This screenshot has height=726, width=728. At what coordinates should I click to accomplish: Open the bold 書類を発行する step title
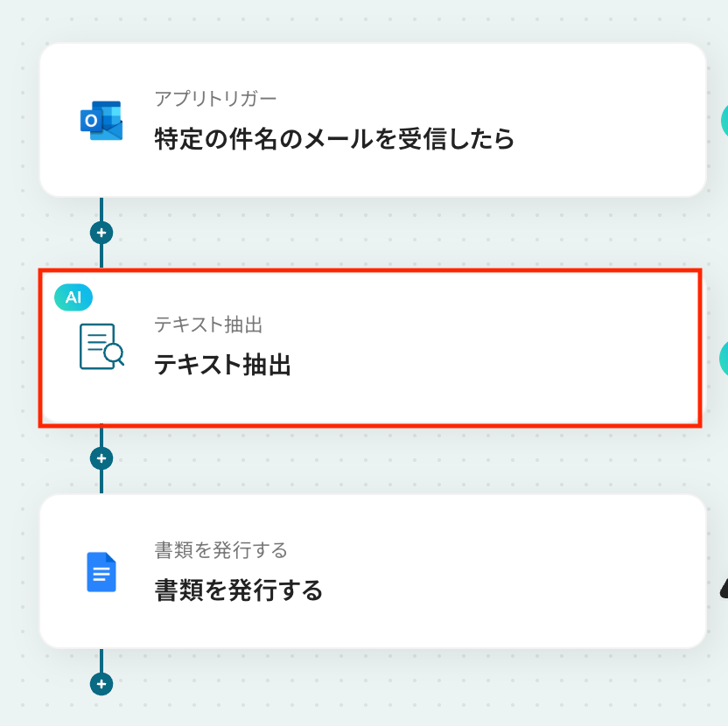[239, 590]
